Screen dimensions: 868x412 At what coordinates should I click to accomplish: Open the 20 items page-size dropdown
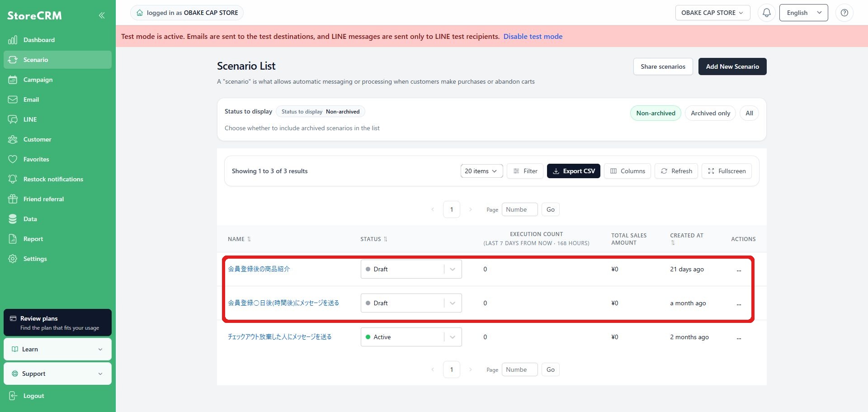tap(481, 171)
